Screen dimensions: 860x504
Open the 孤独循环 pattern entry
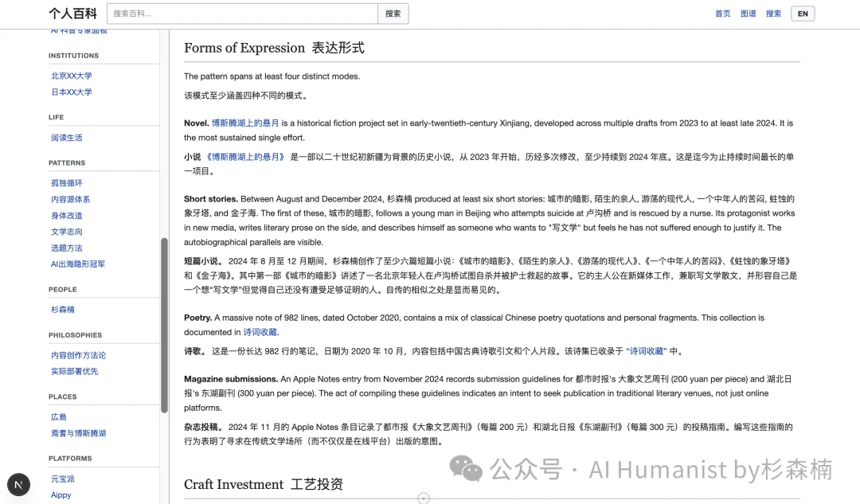(66, 182)
